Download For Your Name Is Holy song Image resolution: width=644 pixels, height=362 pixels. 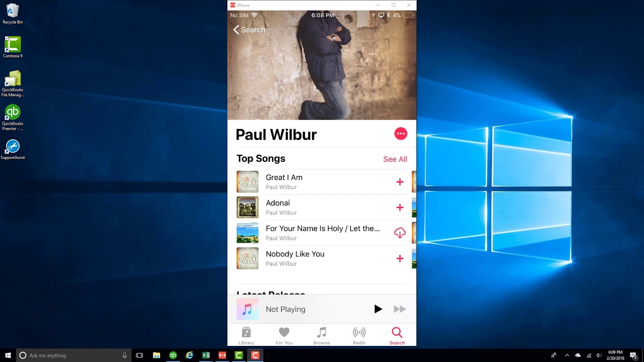click(x=400, y=233)
